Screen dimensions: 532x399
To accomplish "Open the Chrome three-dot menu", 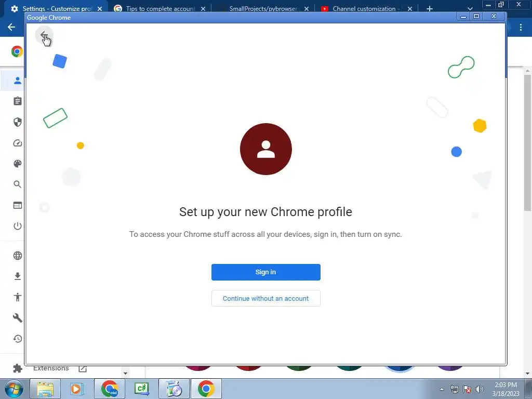I will click(x=521, y=27).
